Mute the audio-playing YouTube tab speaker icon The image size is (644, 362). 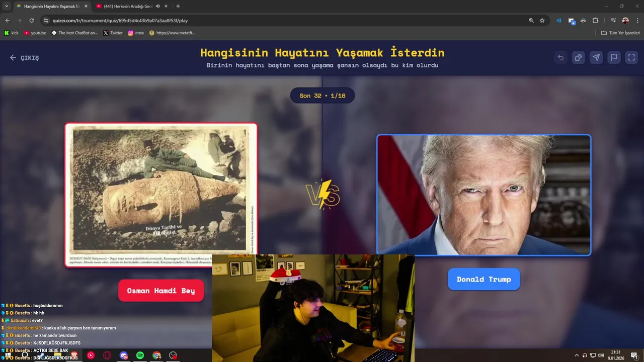pos(157,6)
